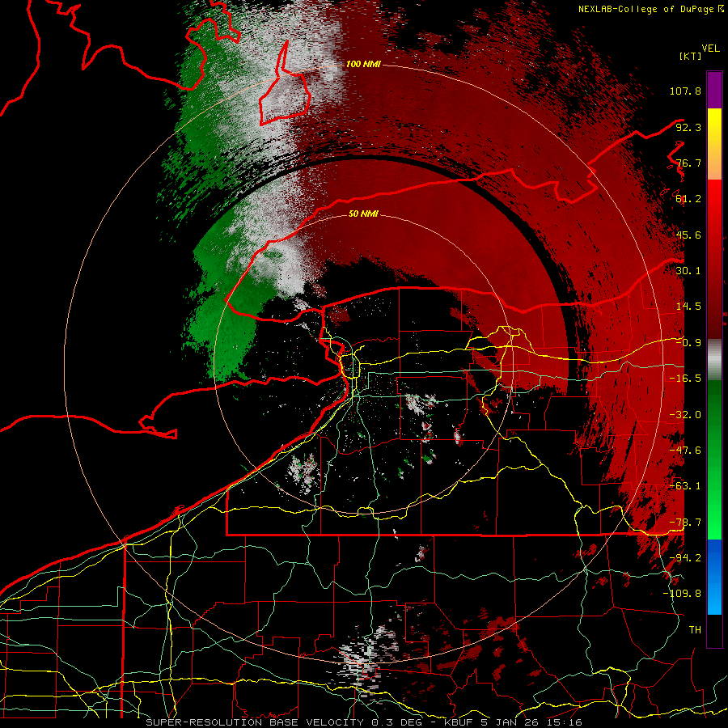Select the 45.6 scale value
728x728 pixels.
point(688,235)
